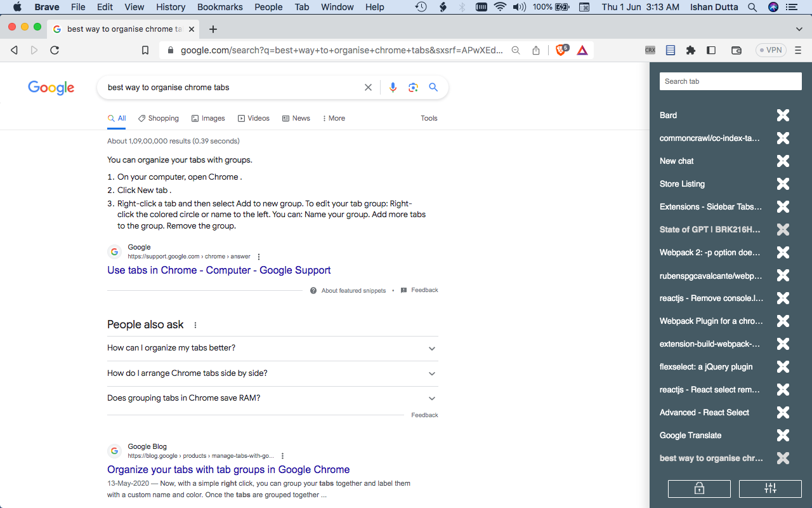Start voice search with the microphone icon
The width and height of the screenshot is (812, 508).
[393, 87]
